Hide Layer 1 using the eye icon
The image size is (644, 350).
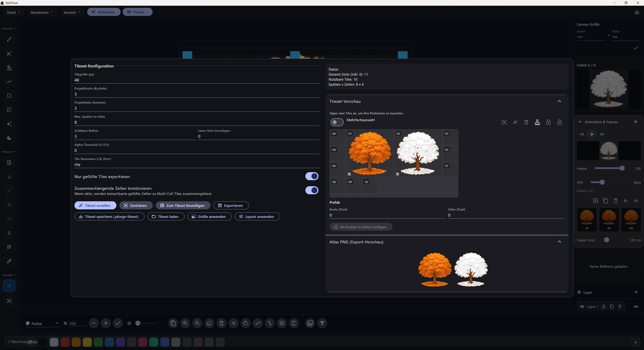(582, 307)
